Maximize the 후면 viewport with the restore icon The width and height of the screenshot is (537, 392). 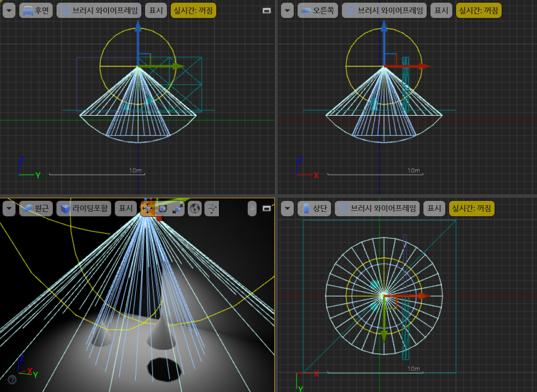tap(266, 11)
